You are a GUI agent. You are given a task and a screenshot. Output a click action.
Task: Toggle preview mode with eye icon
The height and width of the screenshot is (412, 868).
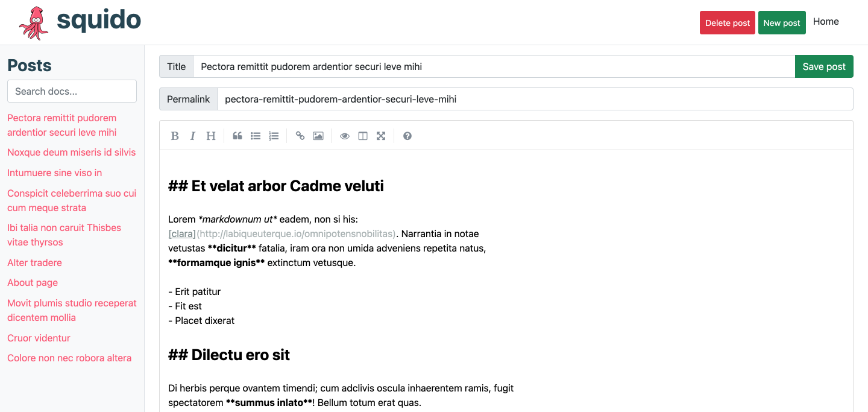click(x=345, y=136)
